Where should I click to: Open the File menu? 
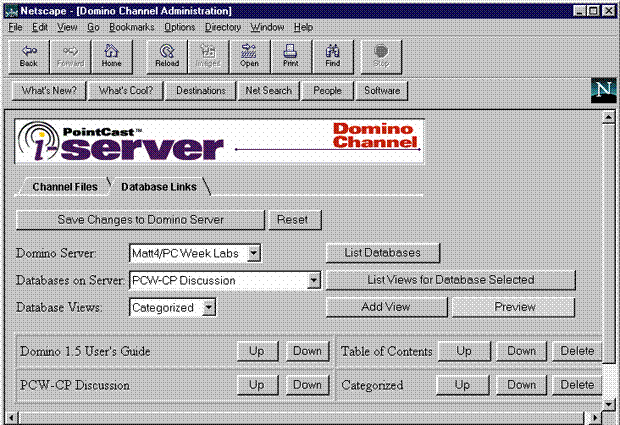(x=15, y=27)
